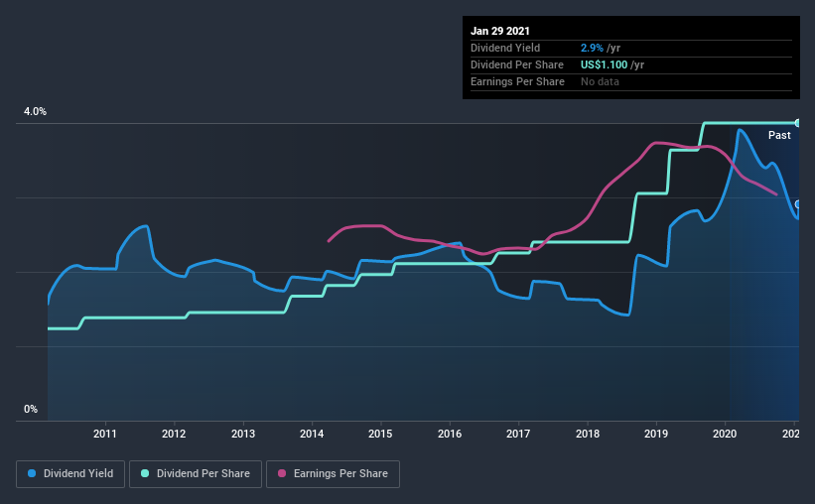815x504 pixels.
Task: Click the tooltip 'Earnings Per Share' row label
Action: point(517,81)
